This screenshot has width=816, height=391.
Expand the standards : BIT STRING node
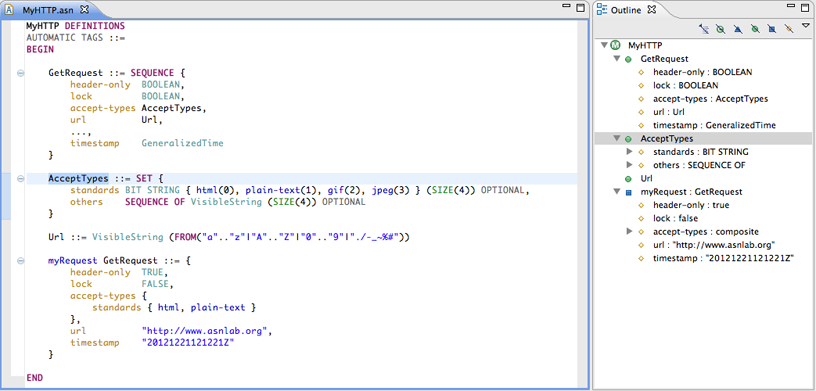629,152
